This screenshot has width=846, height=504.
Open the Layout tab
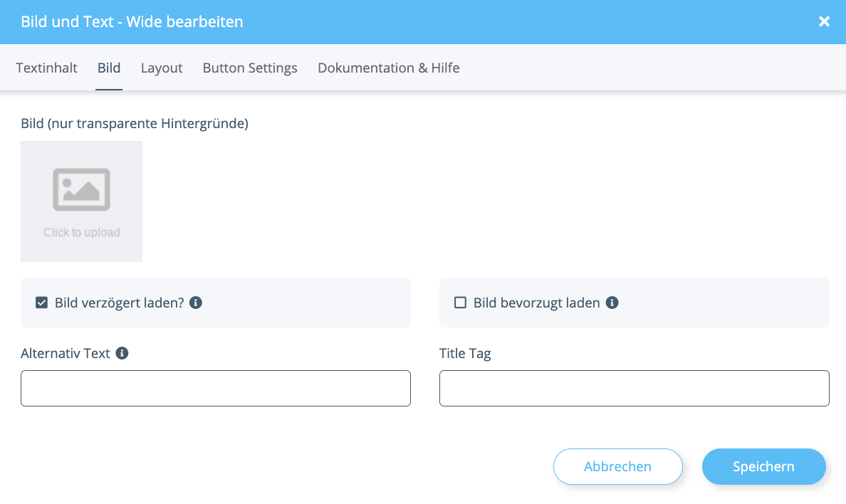[x=162, y=68]
